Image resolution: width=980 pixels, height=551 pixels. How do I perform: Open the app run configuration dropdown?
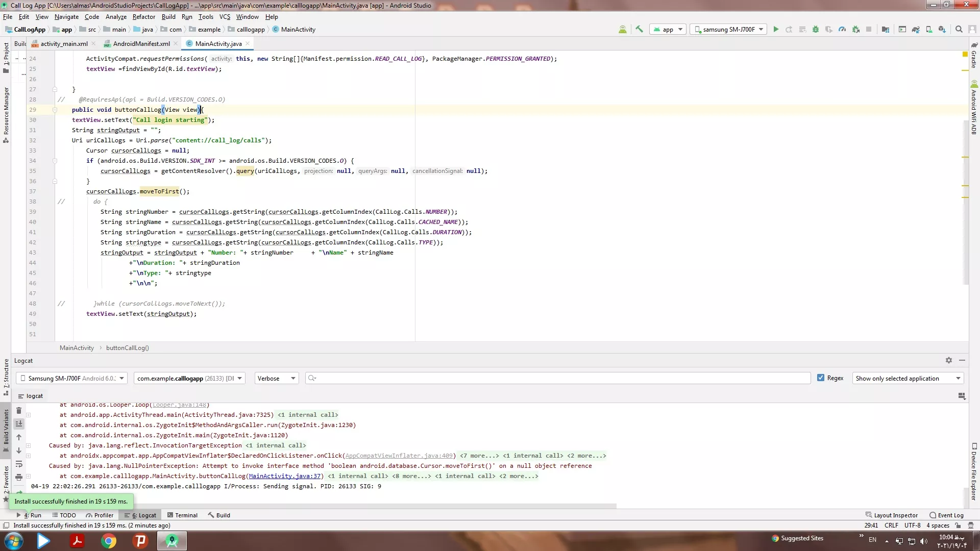(x=668, y=30)
